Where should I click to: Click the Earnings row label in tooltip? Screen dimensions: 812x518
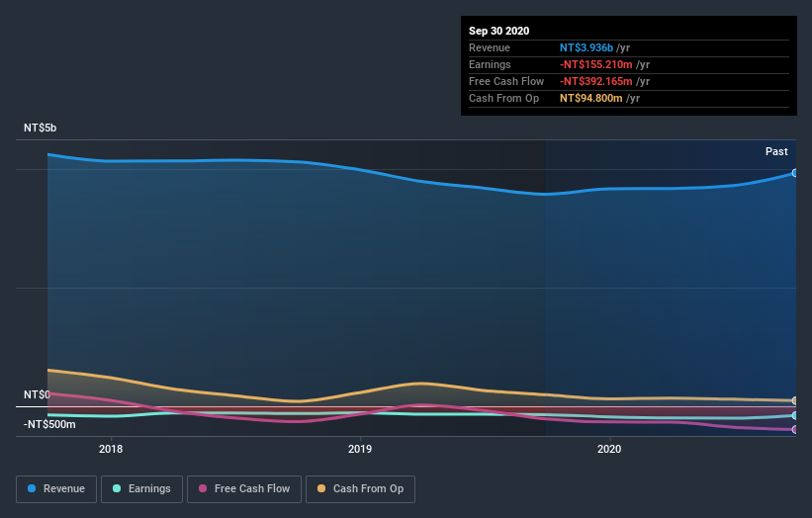(x=490, y=64)
